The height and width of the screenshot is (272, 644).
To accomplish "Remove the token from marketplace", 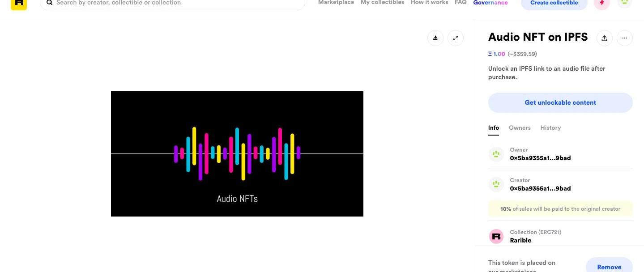I will pos(609,267).
